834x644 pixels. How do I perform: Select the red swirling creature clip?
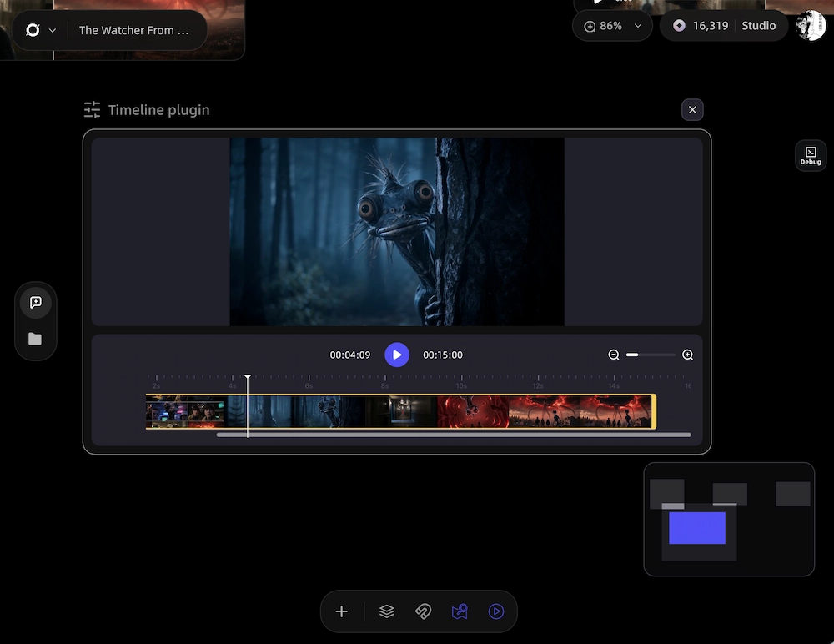(473, 411)
